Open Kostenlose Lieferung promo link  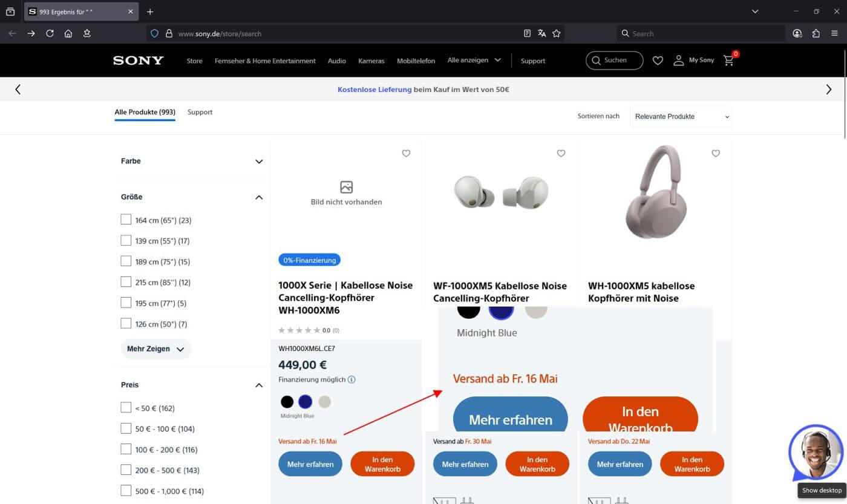tap(374, 90)
